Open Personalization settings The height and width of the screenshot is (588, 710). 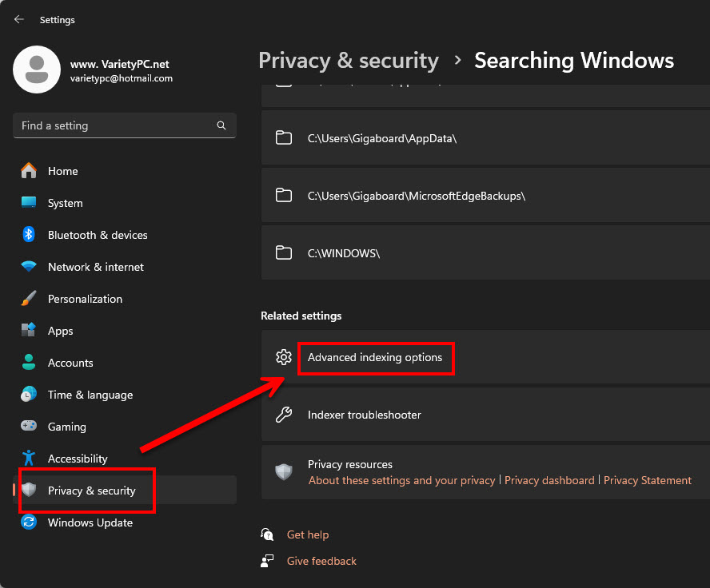point(125,299)
